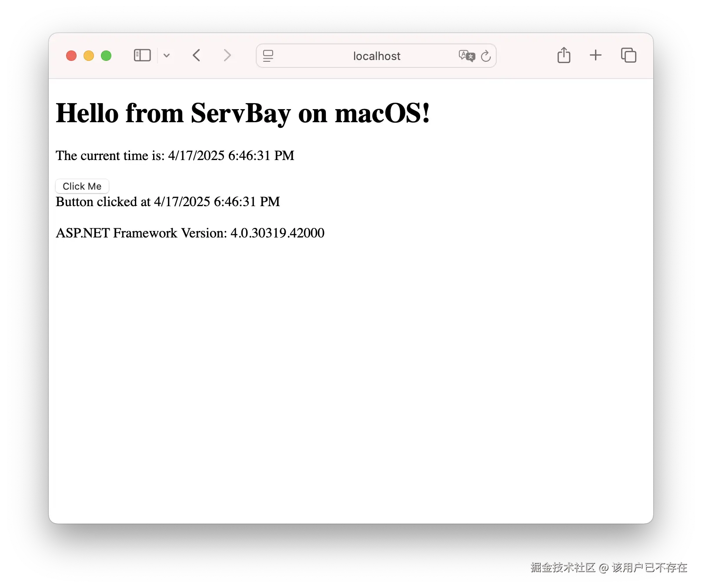The image size is (702, 588).
Task: Maximize the Safari window
Action: pyautogui.click(x=106, y=56)
